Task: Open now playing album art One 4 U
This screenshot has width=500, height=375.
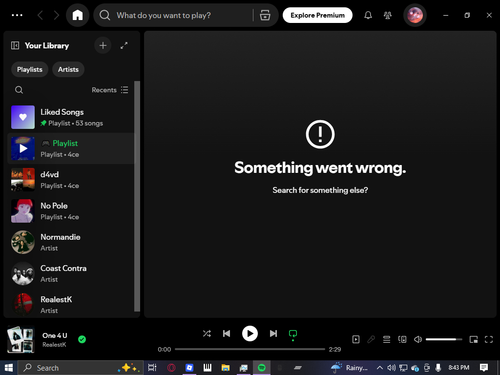Action: 21,339
